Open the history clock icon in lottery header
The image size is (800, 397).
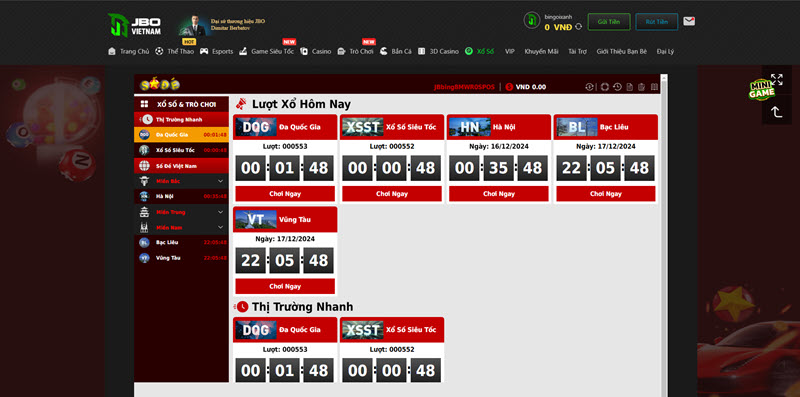(x=617, y=87)
